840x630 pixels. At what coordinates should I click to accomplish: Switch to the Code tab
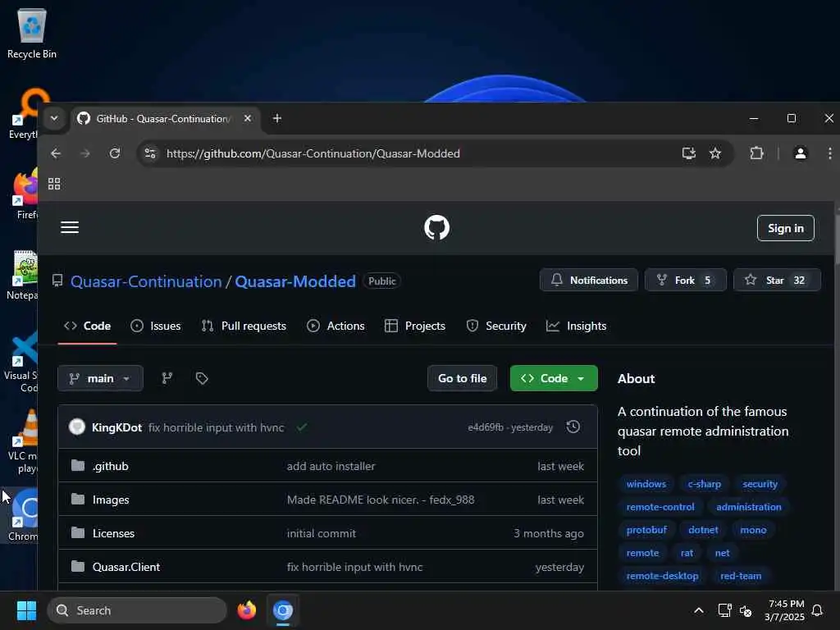[x=87, y=326]
